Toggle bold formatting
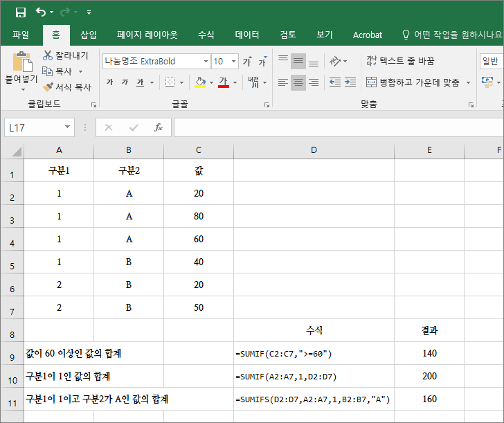Image resolution: width=504 pixels, height=423 pixels. pyautogui.click(x=110, y=82)
